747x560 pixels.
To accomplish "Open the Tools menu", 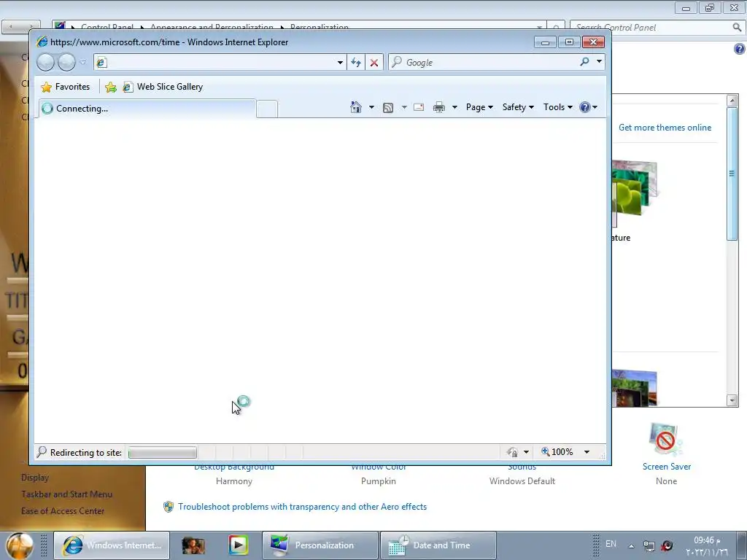I will (558, 107).
